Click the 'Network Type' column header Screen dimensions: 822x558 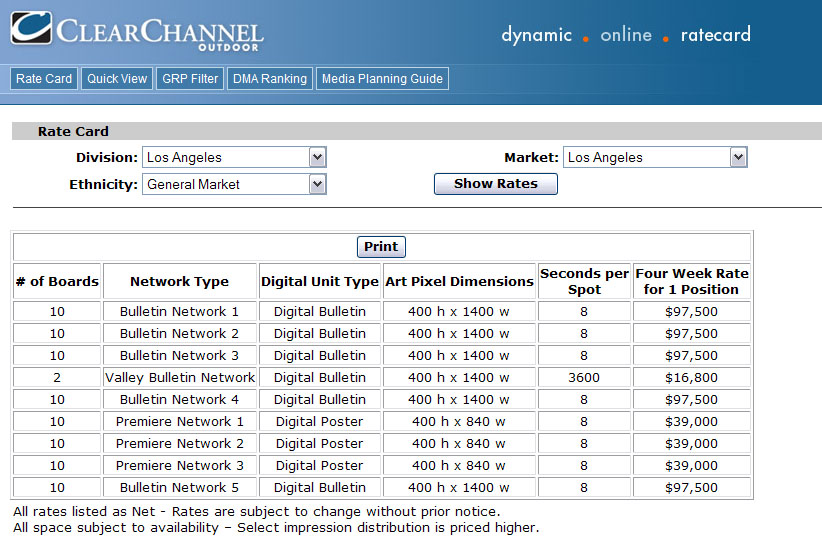[180, 282]
